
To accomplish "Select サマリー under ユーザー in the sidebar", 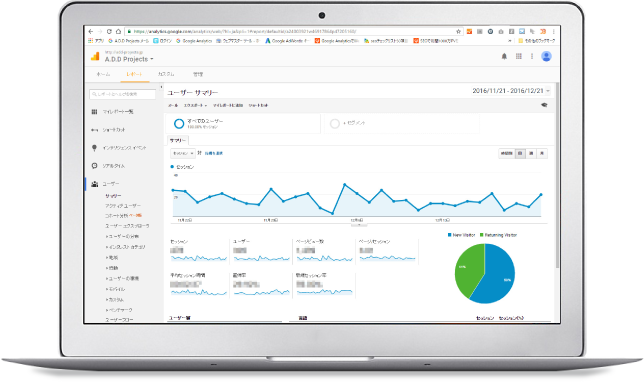I will (113, 196).
